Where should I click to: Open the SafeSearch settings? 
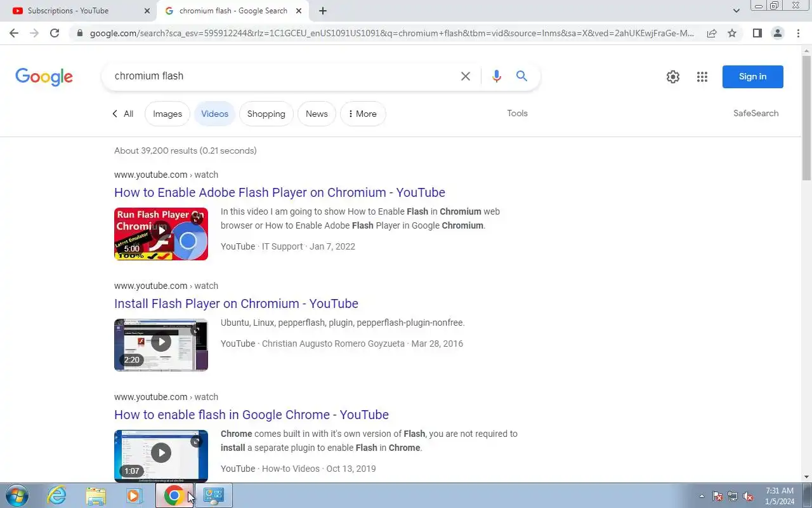[756, 113]
